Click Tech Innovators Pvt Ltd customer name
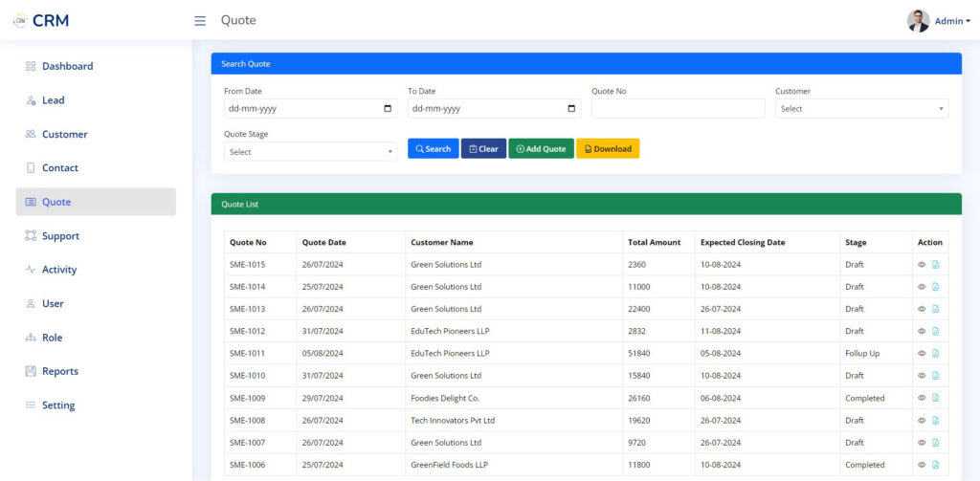 [x=453, y=421]
